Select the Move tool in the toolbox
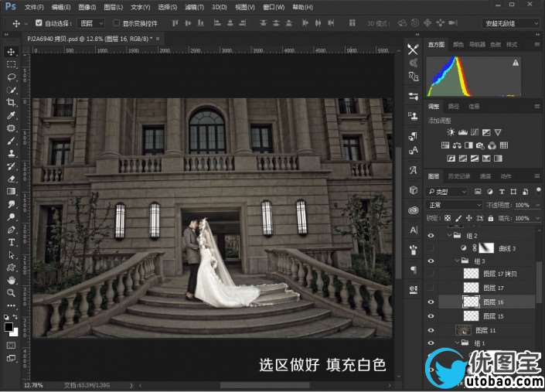545x392 pixels. pos(11,52)
